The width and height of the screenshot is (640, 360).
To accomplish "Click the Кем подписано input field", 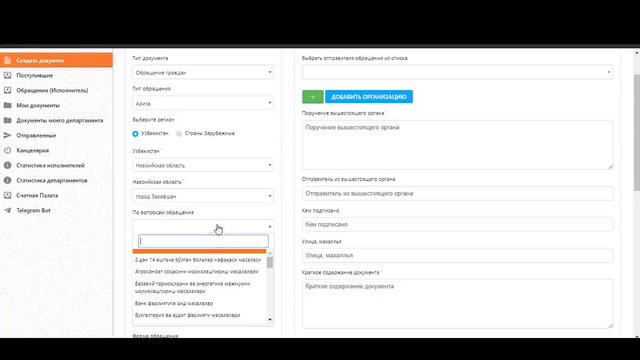I will [458, 224].
